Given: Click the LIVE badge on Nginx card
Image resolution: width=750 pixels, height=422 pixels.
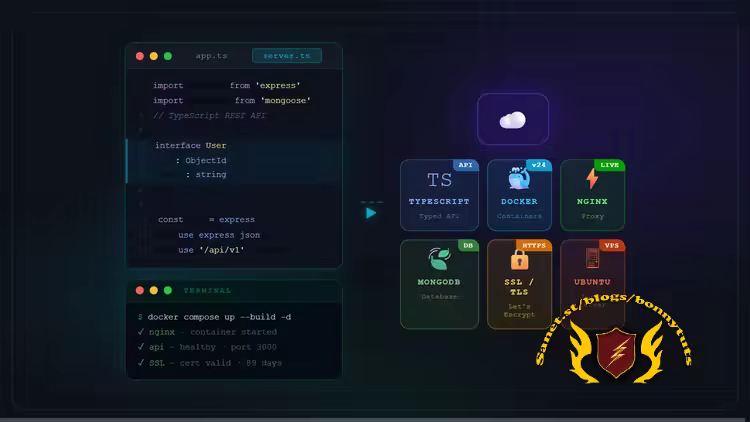Looking at the screenshot, I should click(609, 165).
